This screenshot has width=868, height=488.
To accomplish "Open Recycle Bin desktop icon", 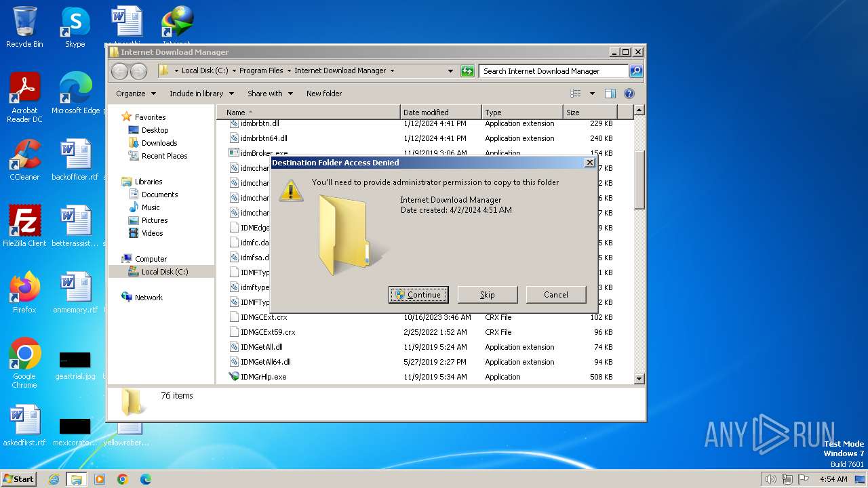I will (x=24, y=27).
